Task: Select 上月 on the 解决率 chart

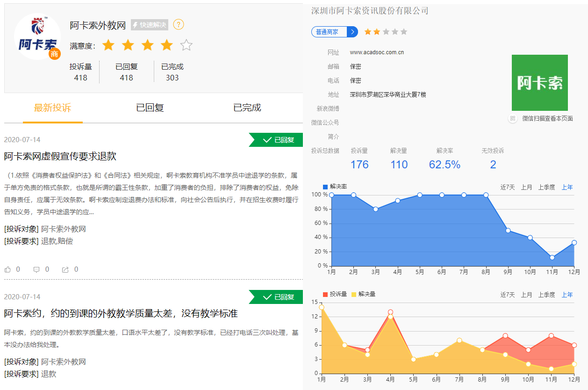Action: point(527,187)
